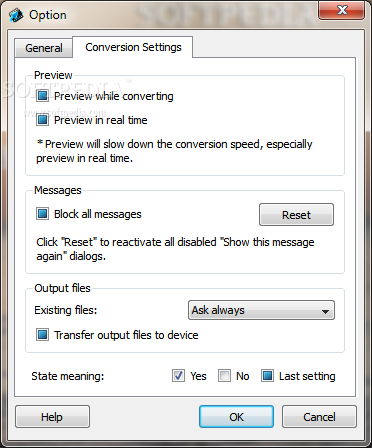372x448 pixels.
Task: Click the Ask always dropdown arrow
Action: pos(325,311)
